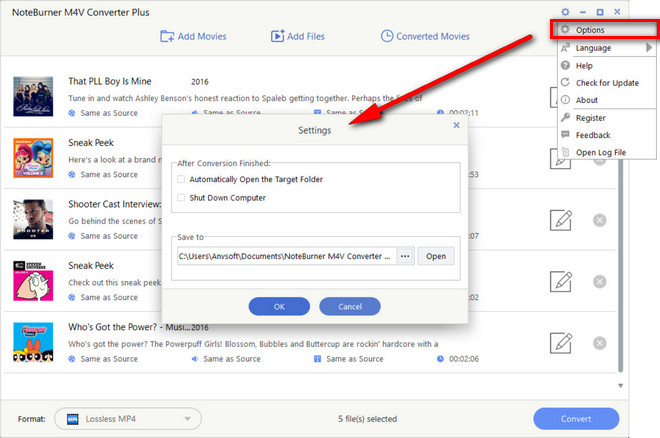The image size is (660, 438).
Task: Click the Steven Universe Sneak Peek thumbnail
Action: point(33,281)
